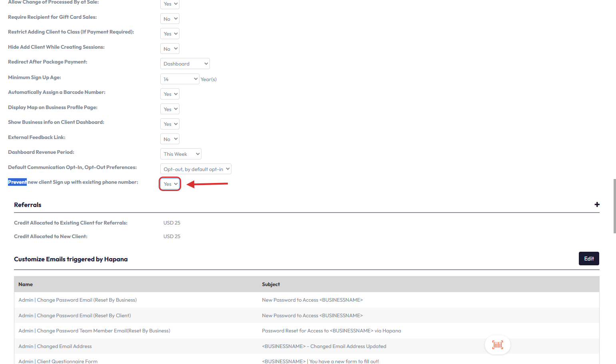Open Prevent new client Sign up dropdown
The height and width of the screenshot is (364, 616).
(170, 184)
